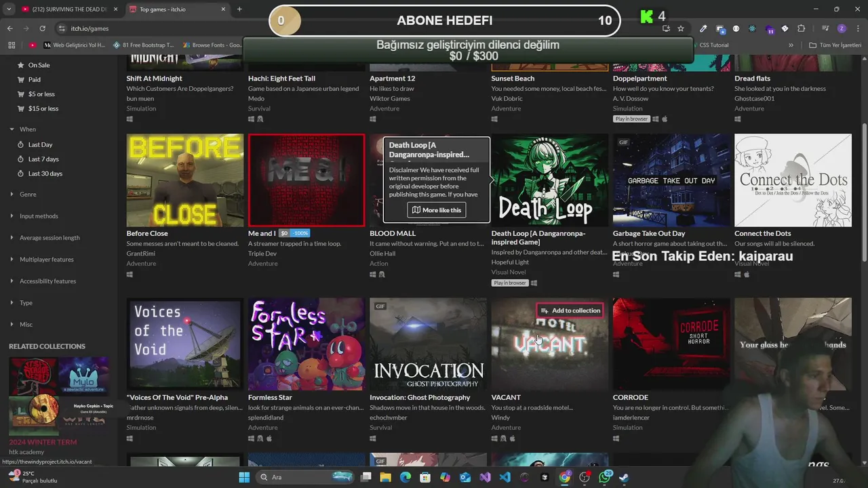
Task: Go back with the browser back arrow
Action: pos(9,28)
